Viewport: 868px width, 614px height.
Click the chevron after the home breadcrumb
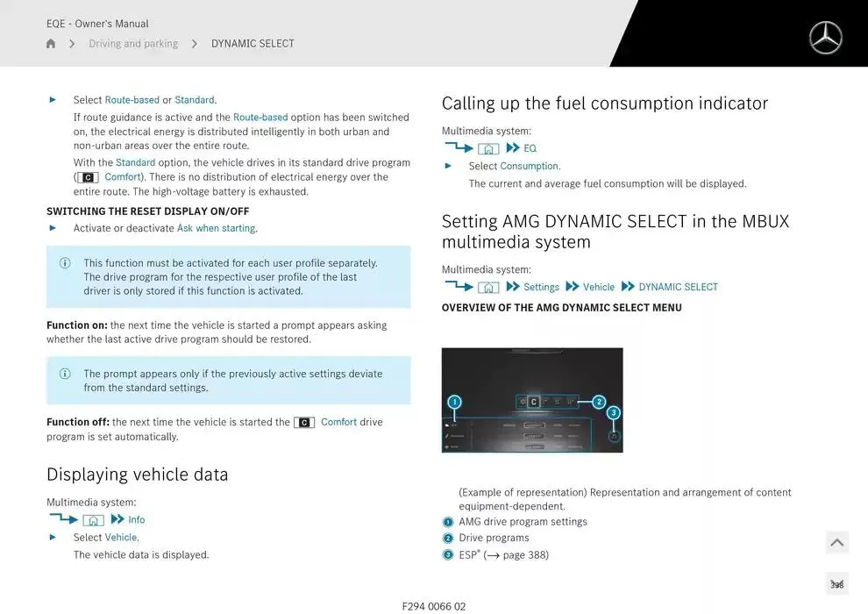(x=71, y=43)
